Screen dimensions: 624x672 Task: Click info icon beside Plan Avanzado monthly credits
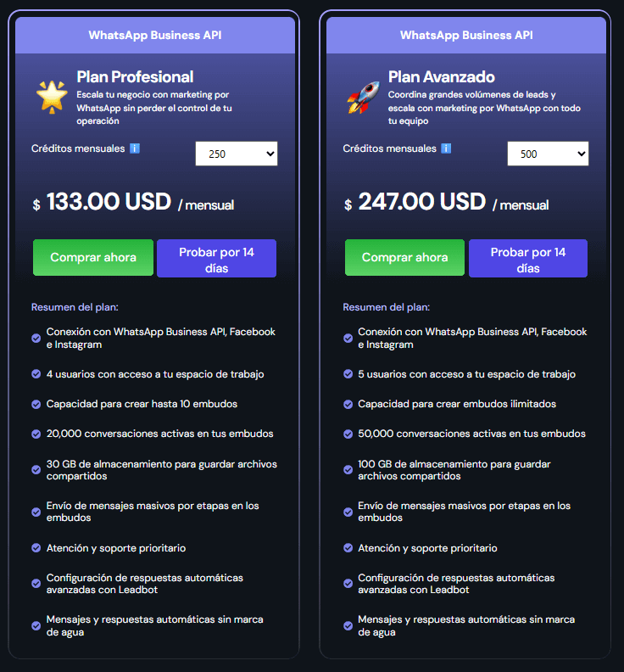446,148
